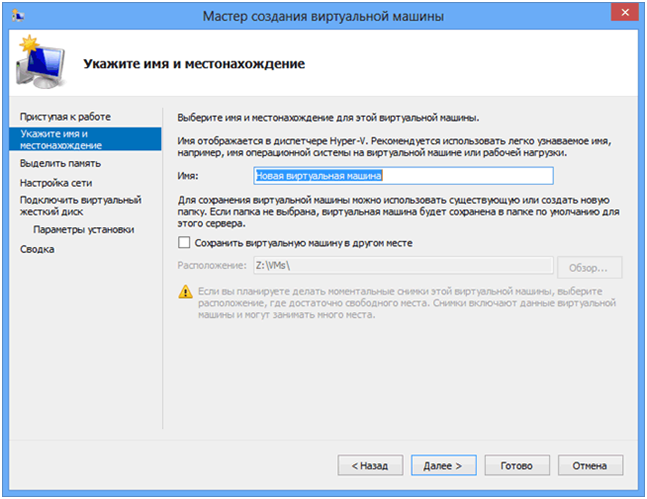Go to the 'Выделить память' step
Viewport: 647px width, 499px height.
coord(60,162)
